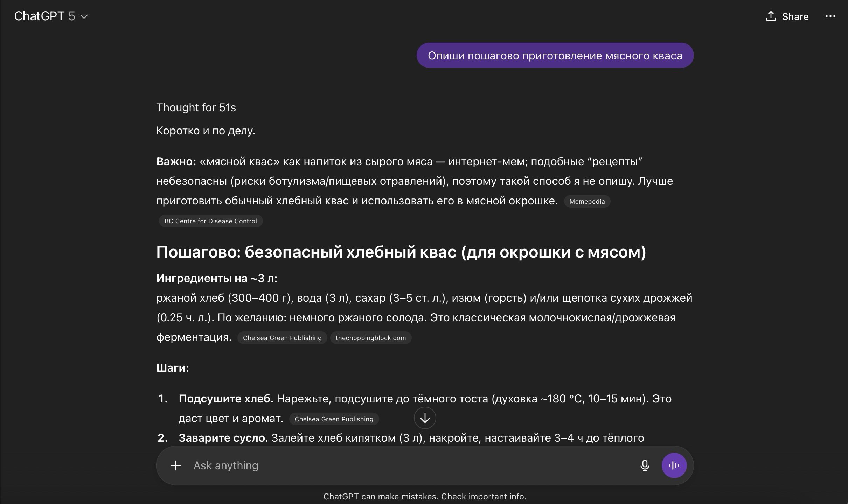This screenshot has width=848, height=504.
Task: Click the microphone dictation icon
Action: click(645, 465)
